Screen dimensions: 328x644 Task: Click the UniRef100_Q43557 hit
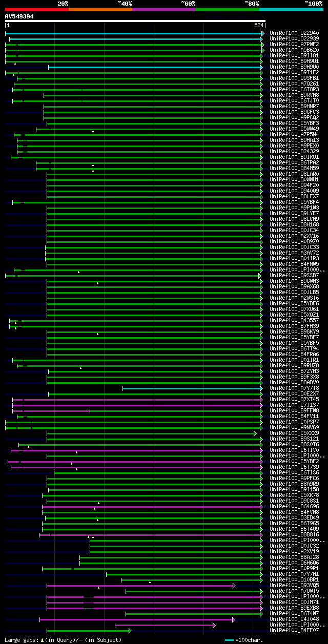point(294,321)
